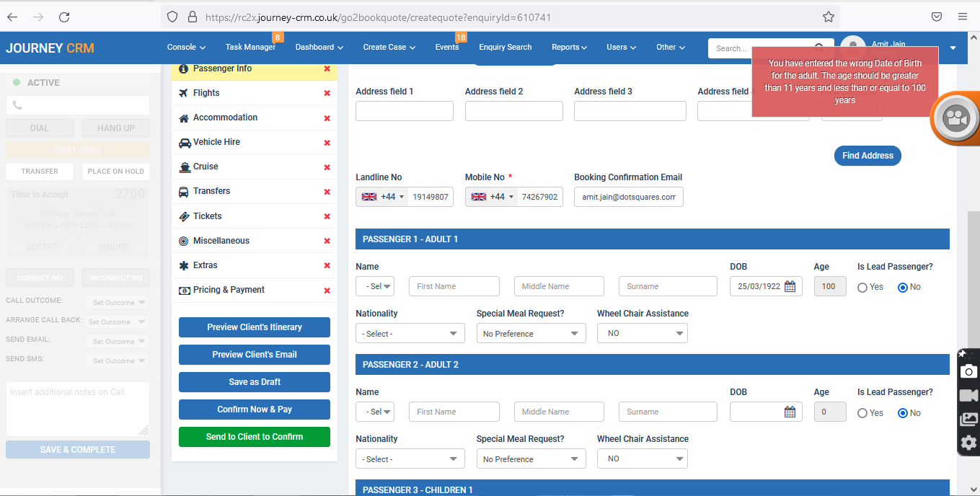980x496 pixels.
Task: Open the calendar icon for Passenger 1 DOB
Action: click(790, 286)
